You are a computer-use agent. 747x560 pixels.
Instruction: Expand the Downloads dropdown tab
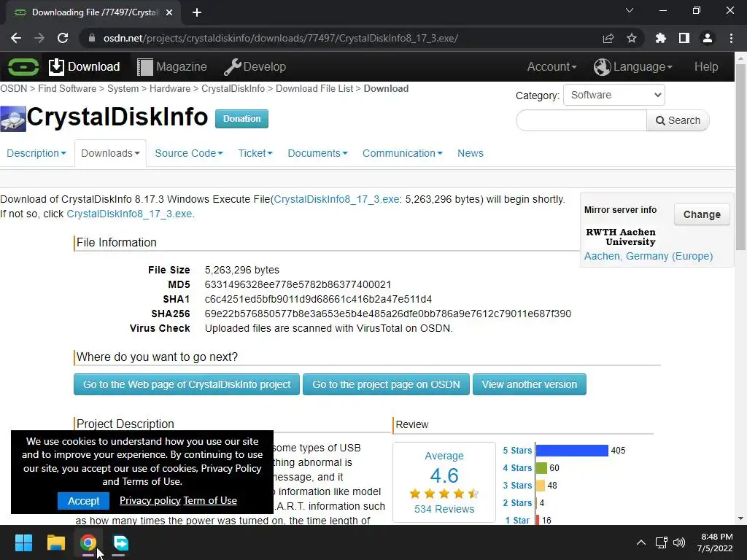click(x=110, y=153)
